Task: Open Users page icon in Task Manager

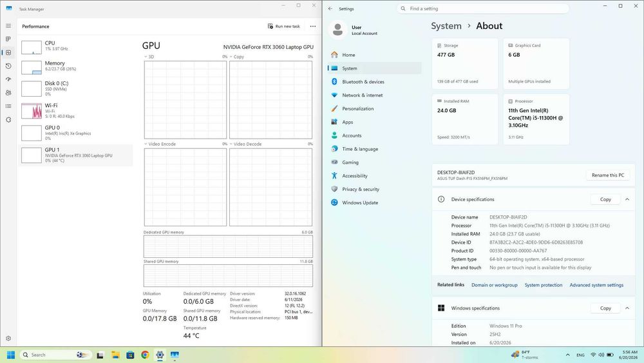Action: point(8,93)
